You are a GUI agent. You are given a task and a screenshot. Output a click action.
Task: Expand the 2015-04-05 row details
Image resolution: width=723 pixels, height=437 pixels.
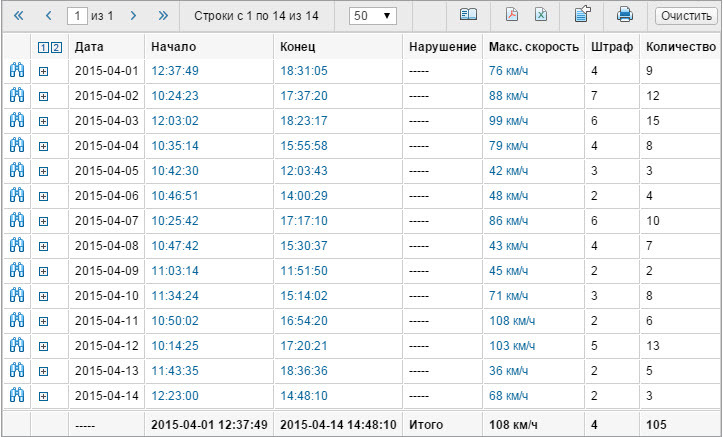point(43,171)
